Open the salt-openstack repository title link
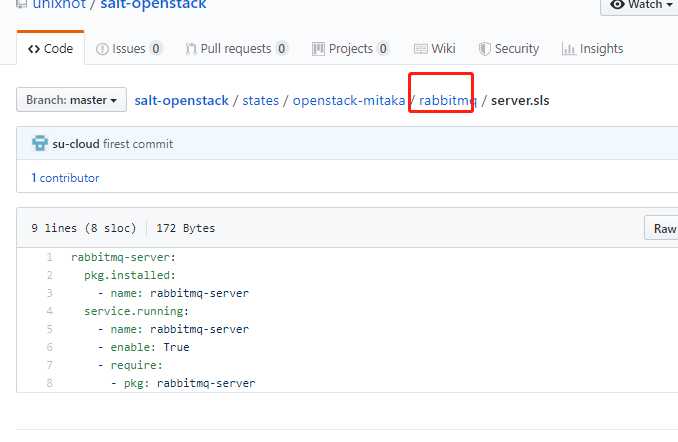Viewport: 678px width, 442px height. [154, 5]
